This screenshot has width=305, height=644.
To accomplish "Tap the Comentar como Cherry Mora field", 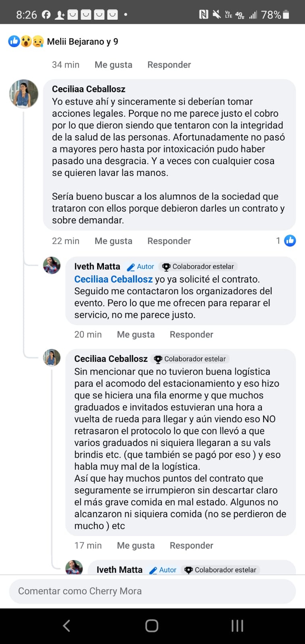I will coord(152,591).
